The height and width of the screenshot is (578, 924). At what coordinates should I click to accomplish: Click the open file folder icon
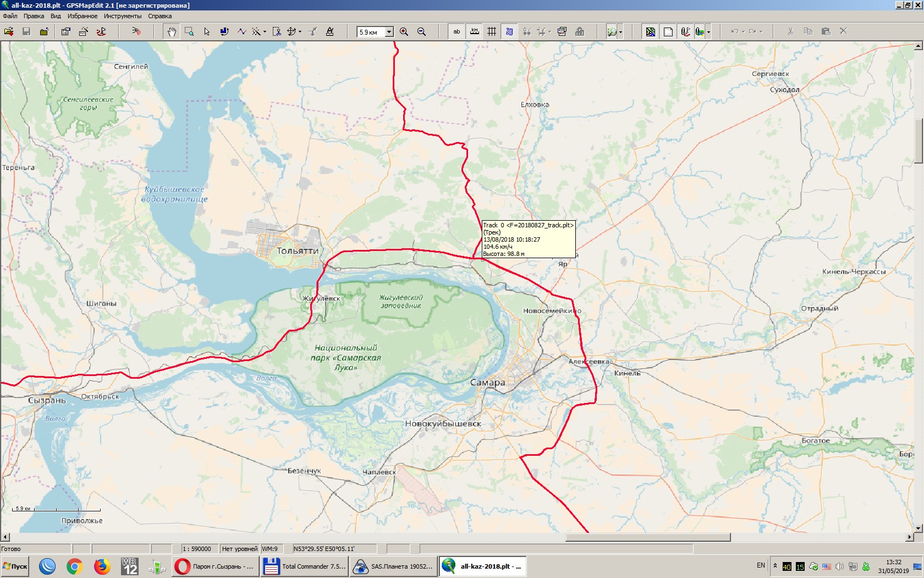9,31
